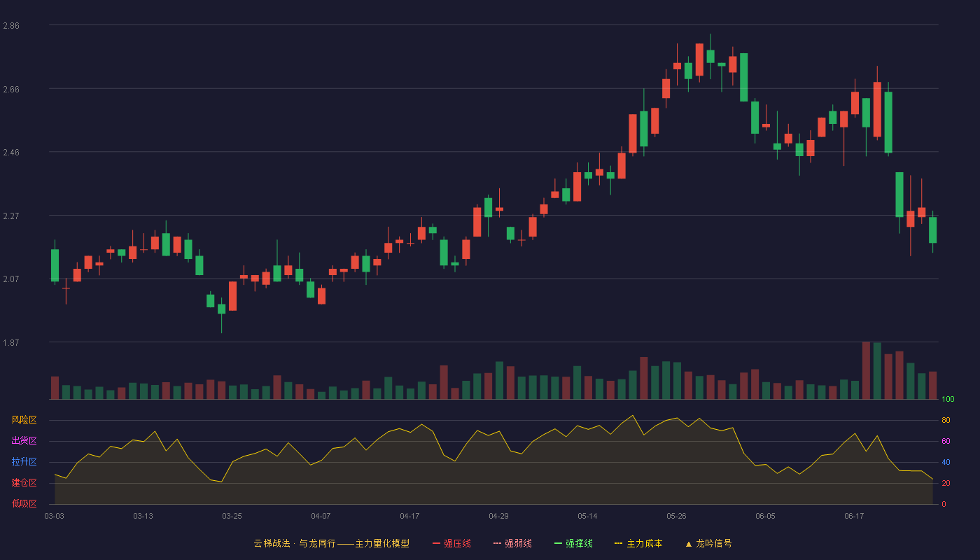980x560 pixels.
Task: Click the blue 40 indicator scale value
Action: click(x=946, y=463)
